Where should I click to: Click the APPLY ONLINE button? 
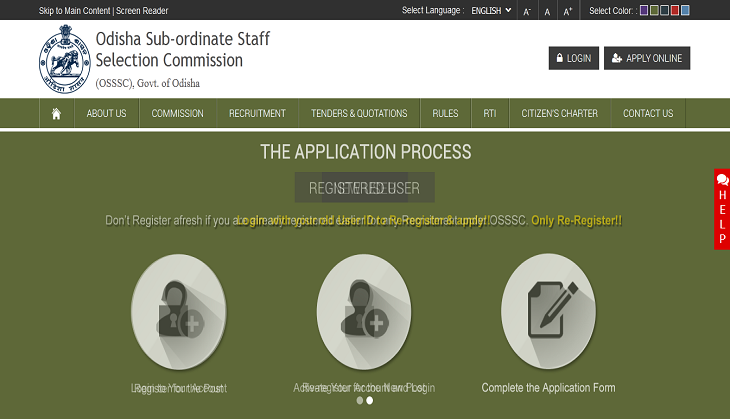[647, 58]
